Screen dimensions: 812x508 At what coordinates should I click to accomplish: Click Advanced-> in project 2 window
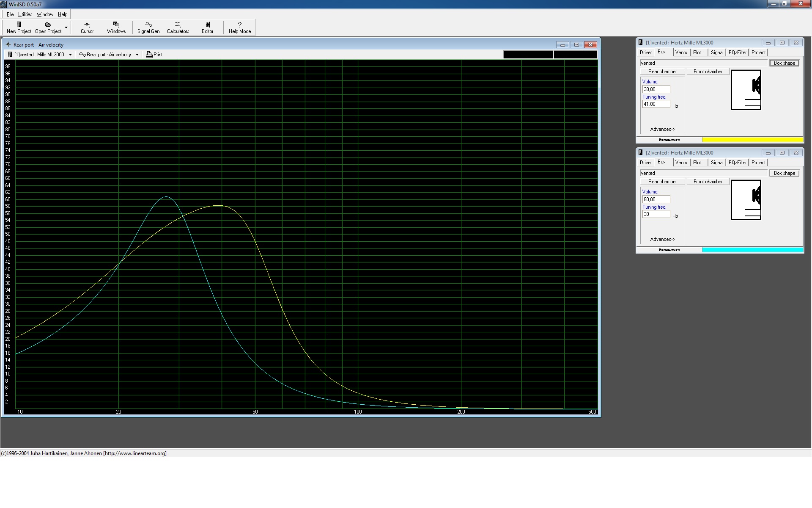coord(662,239)
